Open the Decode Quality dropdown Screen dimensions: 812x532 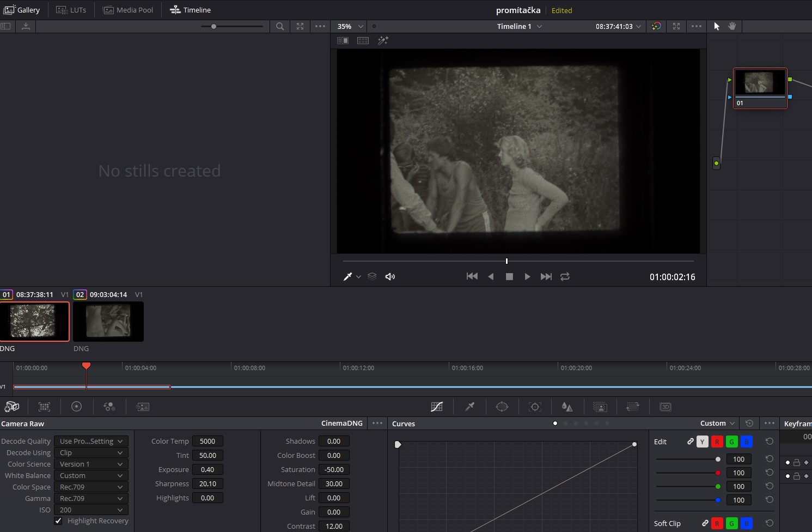[91, 441]
